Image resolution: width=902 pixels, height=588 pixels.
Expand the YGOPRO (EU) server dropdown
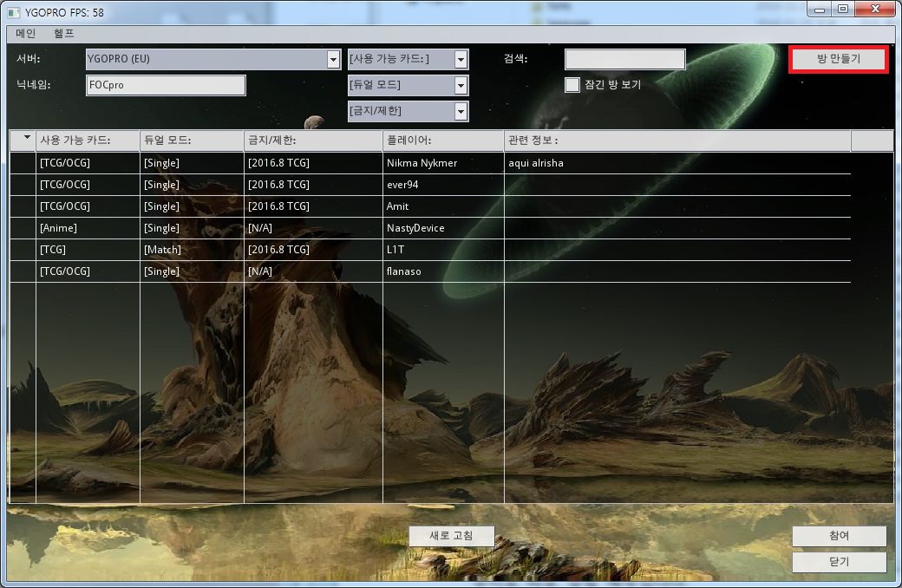tap(333, 59)
